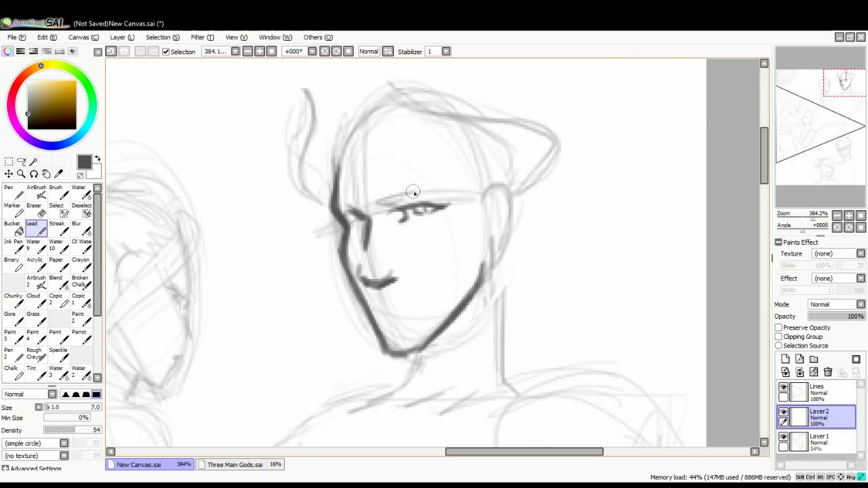Enable the Preserve Opacity checkbox
The height and width of the screenshot is (488, 868).
[778, 327]
